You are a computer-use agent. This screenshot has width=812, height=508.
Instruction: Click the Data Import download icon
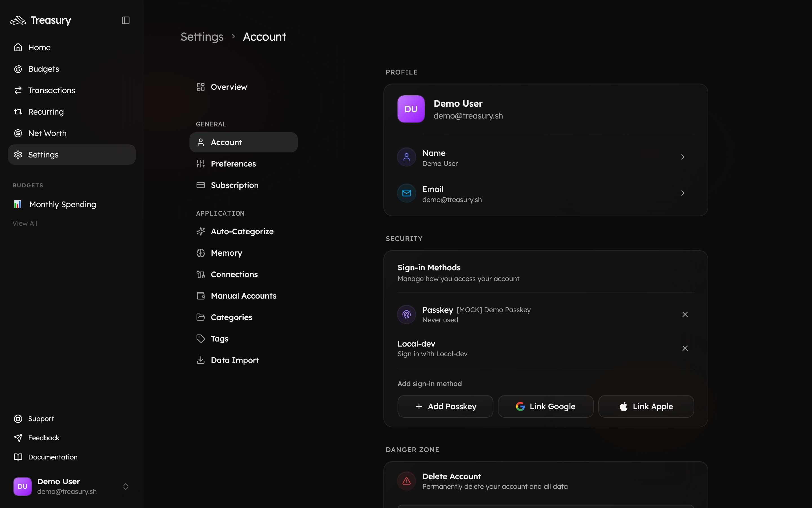point(201,360)
